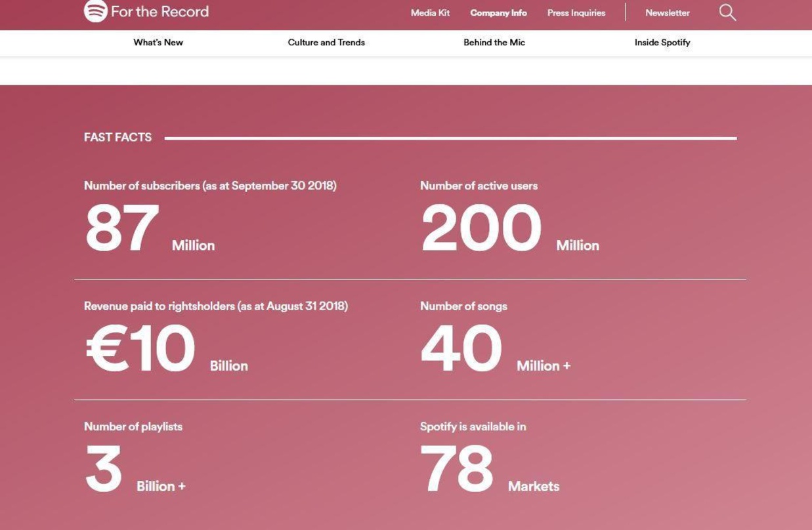Screen dimensions: 812x530
Task: Click the 3 playlists figure
Action: click(104, 468)
